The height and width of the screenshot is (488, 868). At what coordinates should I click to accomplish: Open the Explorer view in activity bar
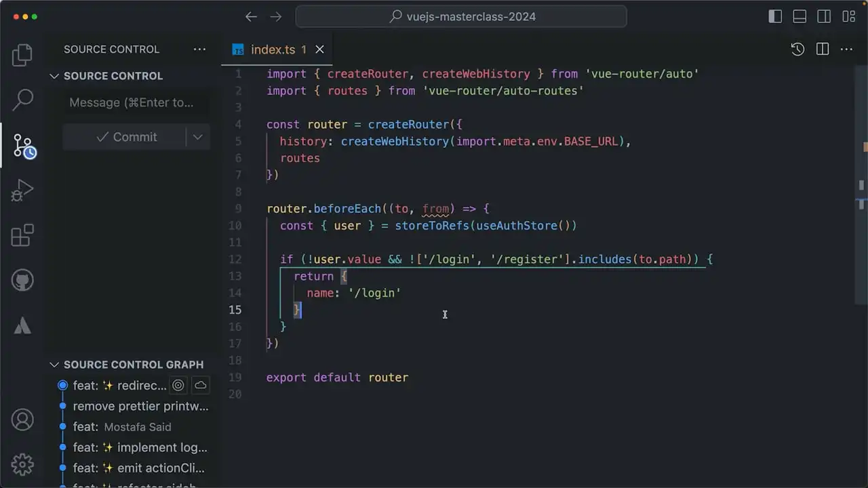pyautogui.click(x=22, y=55)
